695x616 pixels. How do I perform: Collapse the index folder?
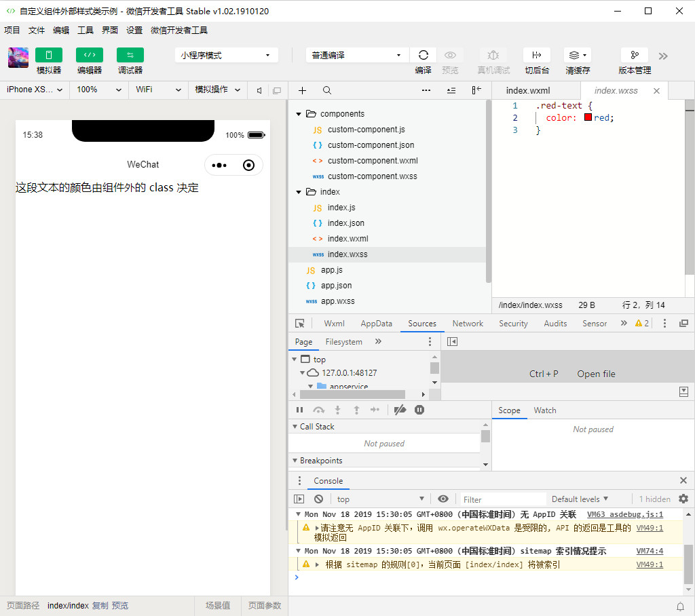point(299,193)
